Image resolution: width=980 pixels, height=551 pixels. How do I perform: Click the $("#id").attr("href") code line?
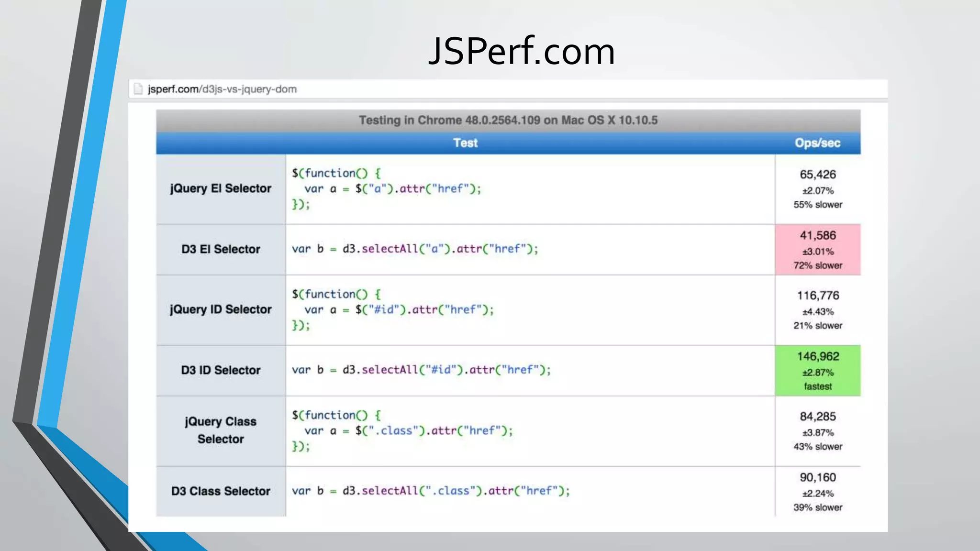tap(399, 310)
